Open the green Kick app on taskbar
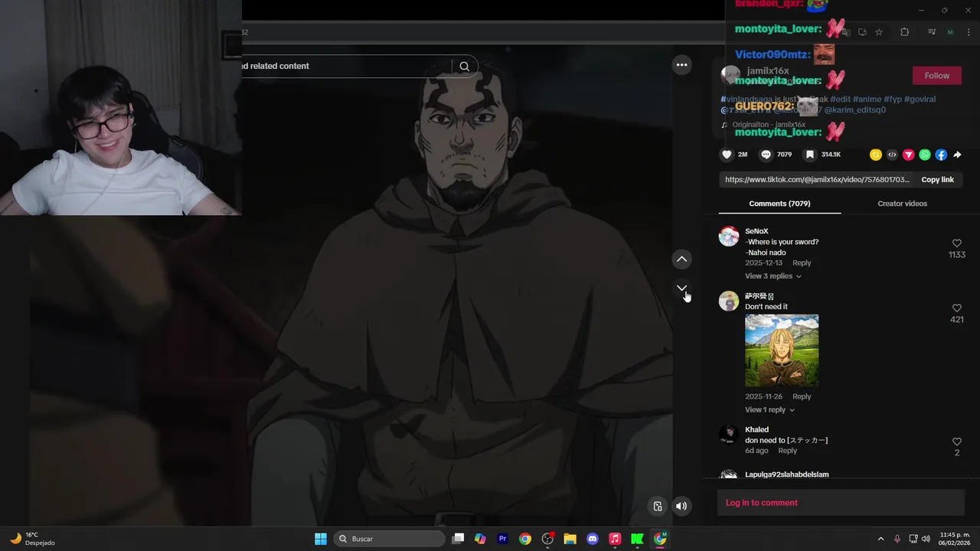The width and height of the screenshot is (980, 551). [x=637, y=539]
